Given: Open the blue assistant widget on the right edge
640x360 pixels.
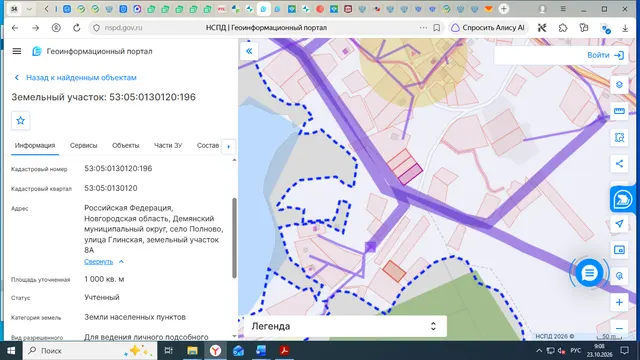Looking at the screenshot, I should pyautogui.click(x=622, y=200).
